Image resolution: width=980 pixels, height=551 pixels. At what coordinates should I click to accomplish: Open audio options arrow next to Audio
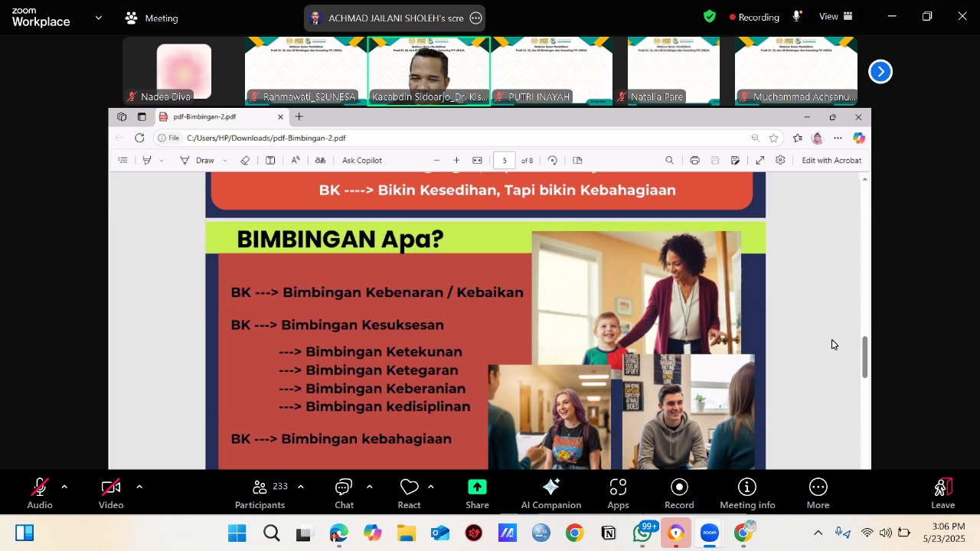(64, 487)
